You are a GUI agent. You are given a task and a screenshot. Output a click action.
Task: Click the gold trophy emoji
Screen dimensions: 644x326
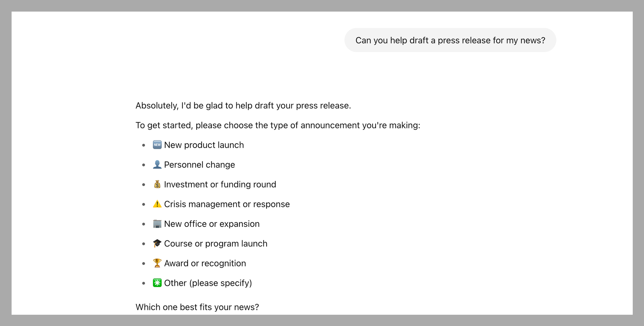pos(157,263)
